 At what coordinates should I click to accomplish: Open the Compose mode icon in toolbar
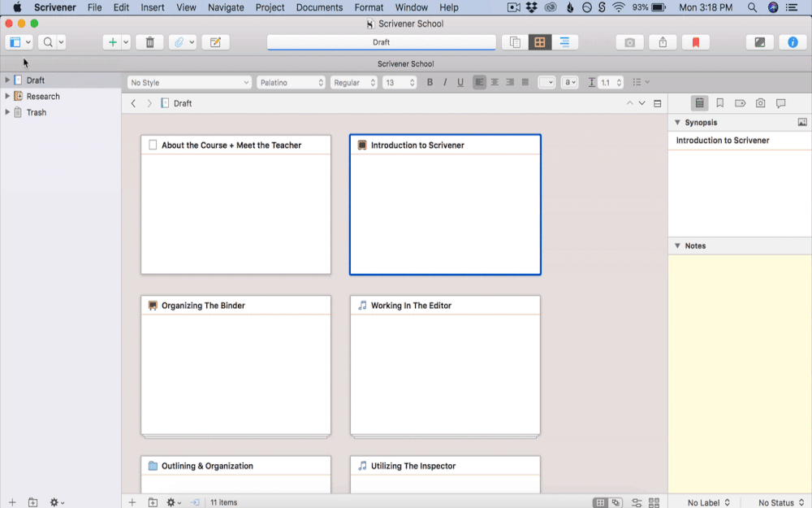[x=759, y=42]
